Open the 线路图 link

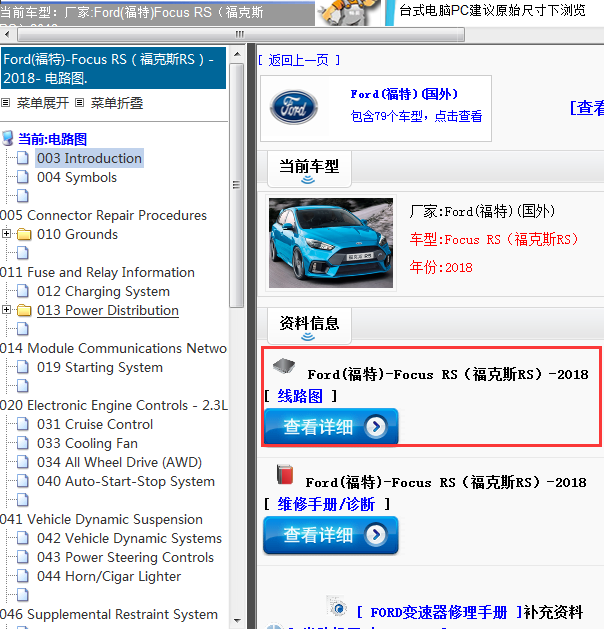click(x=300, y=396)
